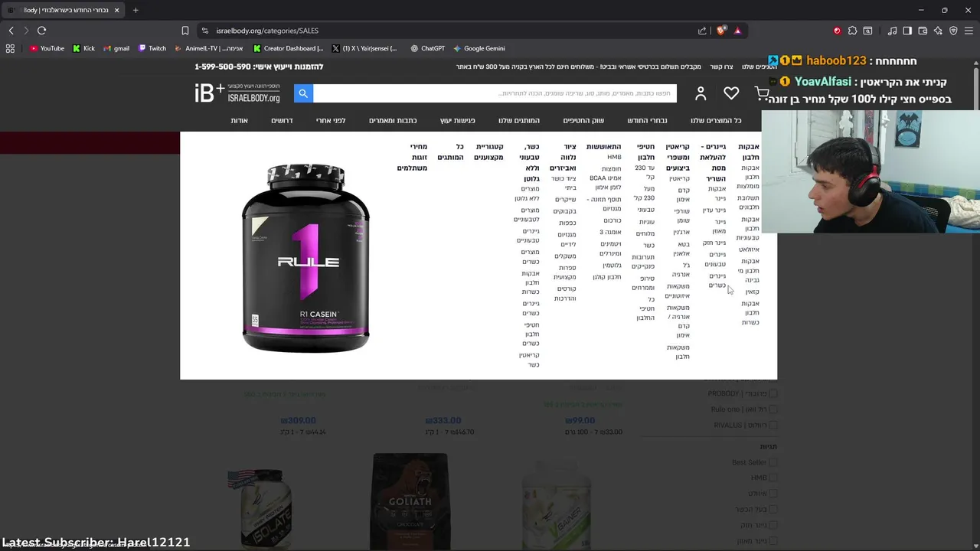Click the tab search window icon
Screen dimensions: 980x551
coord(867,31)
